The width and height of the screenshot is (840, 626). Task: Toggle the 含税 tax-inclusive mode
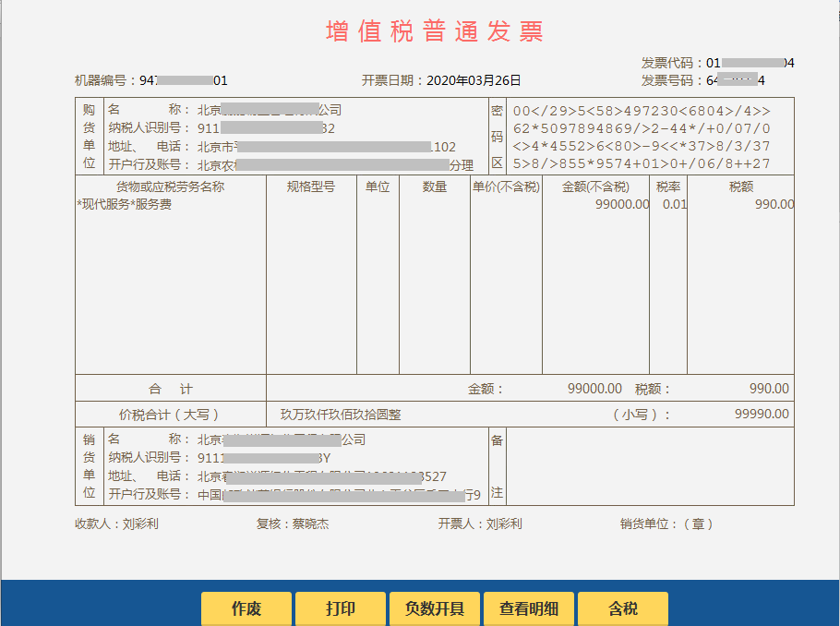[x=623, y=608]
